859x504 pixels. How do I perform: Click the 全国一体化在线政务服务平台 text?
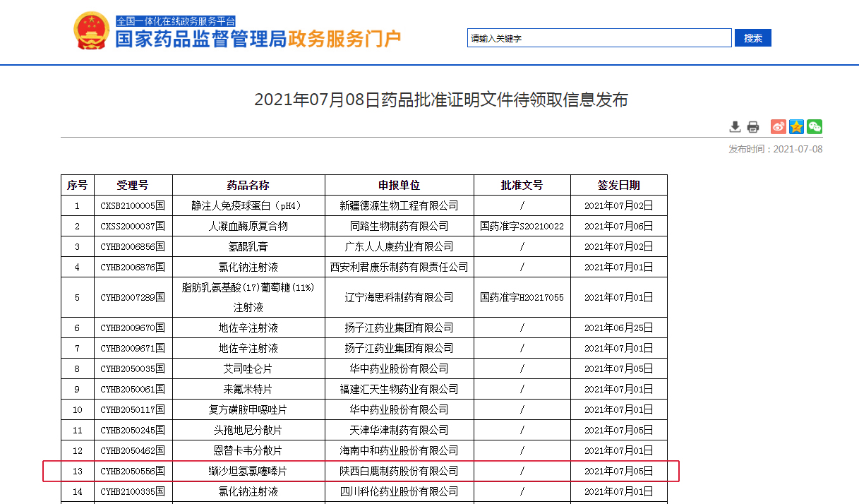tap(176, 21)
